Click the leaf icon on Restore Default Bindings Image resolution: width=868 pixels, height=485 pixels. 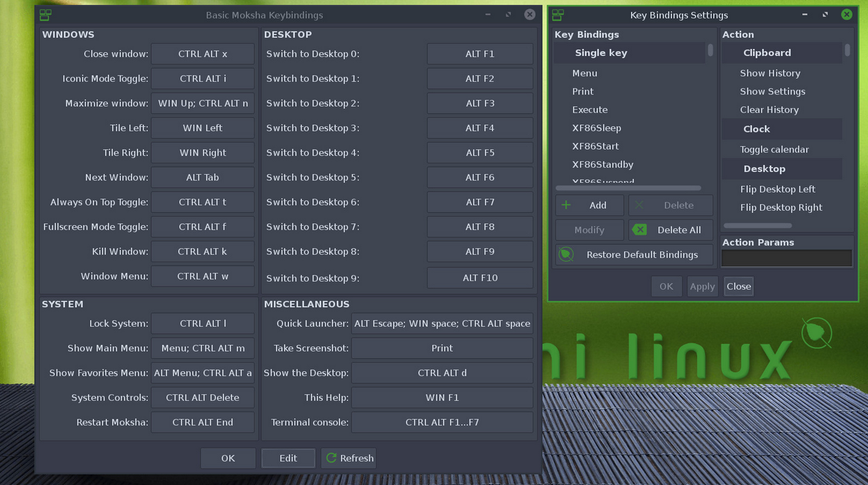click(x=566, y=255)
